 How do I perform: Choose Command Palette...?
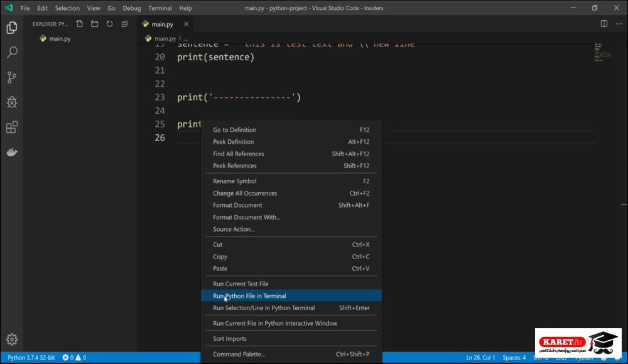coord(291,354)
